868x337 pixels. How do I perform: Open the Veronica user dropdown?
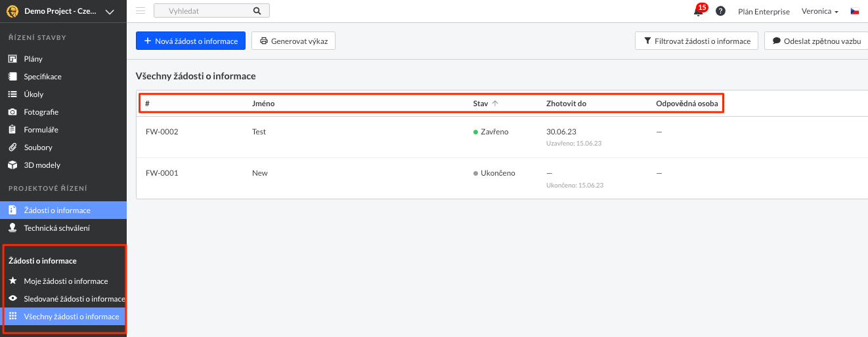click(x=820, y=11)
